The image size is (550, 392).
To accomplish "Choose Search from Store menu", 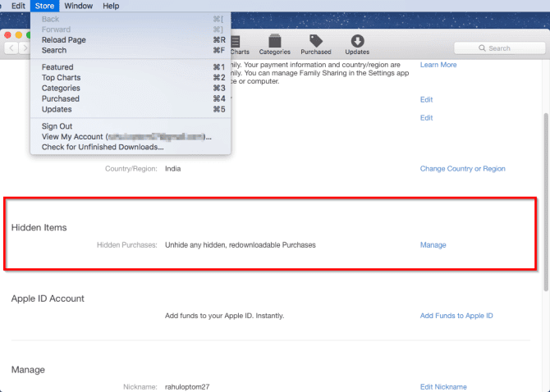I will [x=131, y=50].
